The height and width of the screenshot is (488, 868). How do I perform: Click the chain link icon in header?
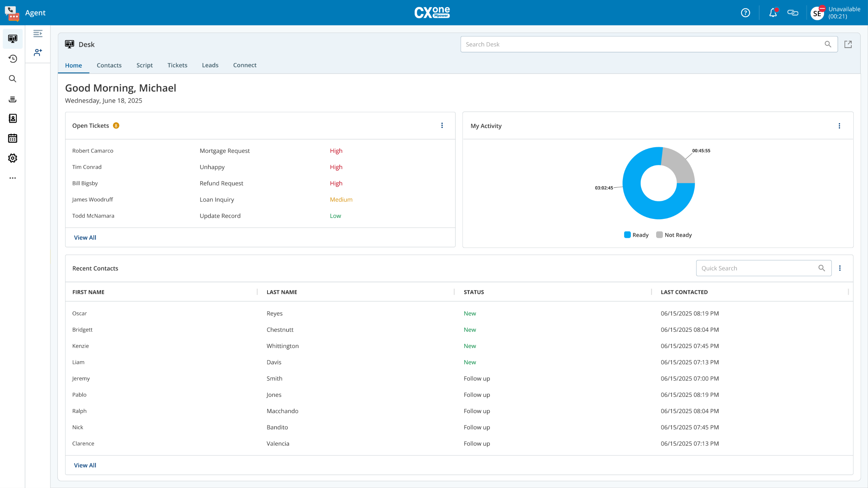pos(793,13)
